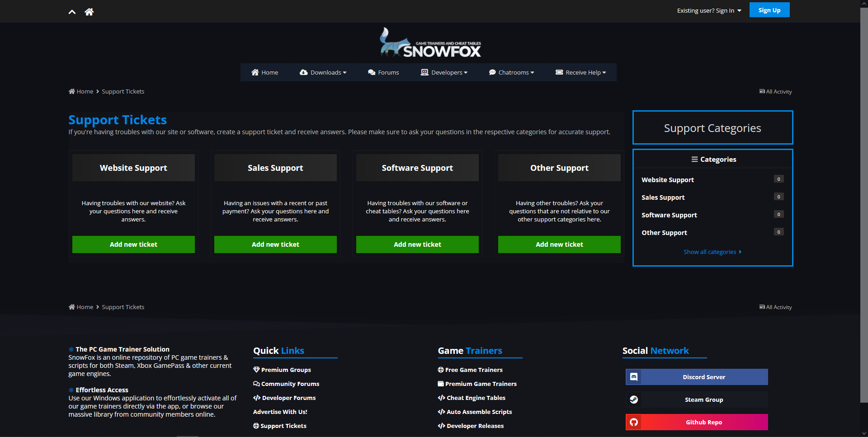The image size is (868, 437).
Task: Select Other Support in Categories list
Action: (664, 232)
